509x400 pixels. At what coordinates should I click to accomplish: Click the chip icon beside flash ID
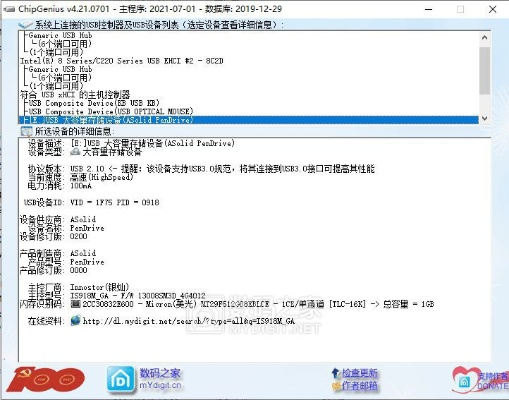coord(75,304)
